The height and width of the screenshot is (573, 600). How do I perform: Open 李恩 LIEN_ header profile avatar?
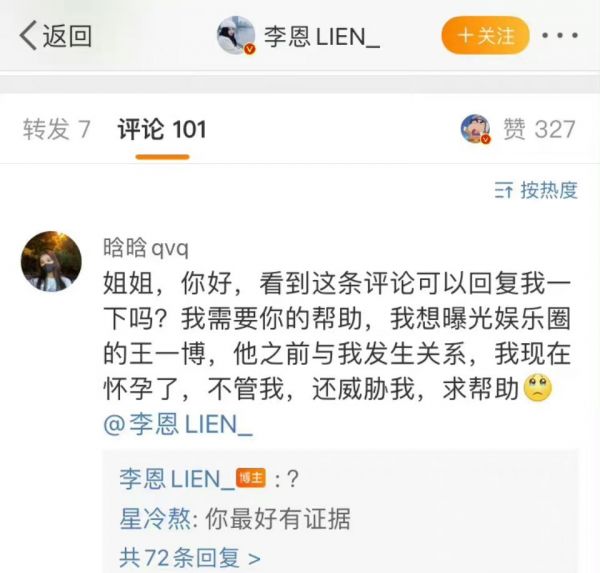[236, 35]
